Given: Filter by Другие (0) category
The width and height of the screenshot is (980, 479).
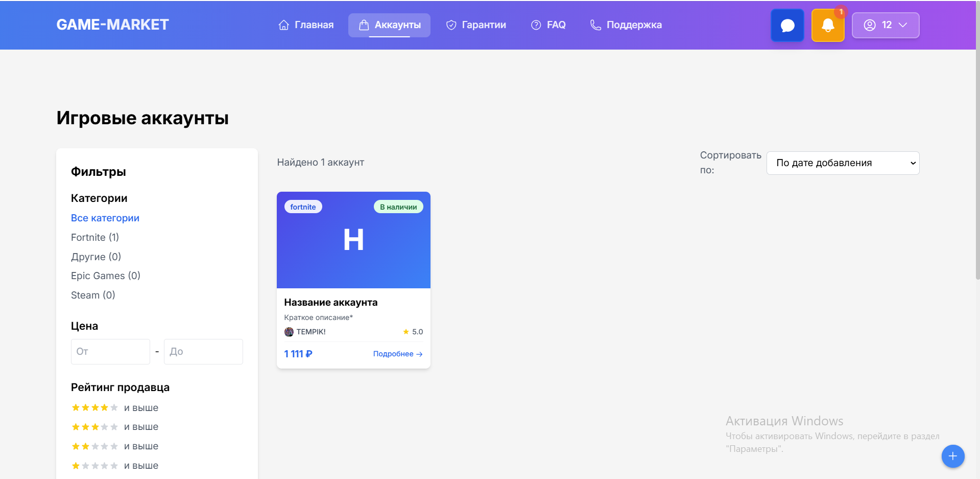Looking at the screenshot, I should [x=96, y=257].
